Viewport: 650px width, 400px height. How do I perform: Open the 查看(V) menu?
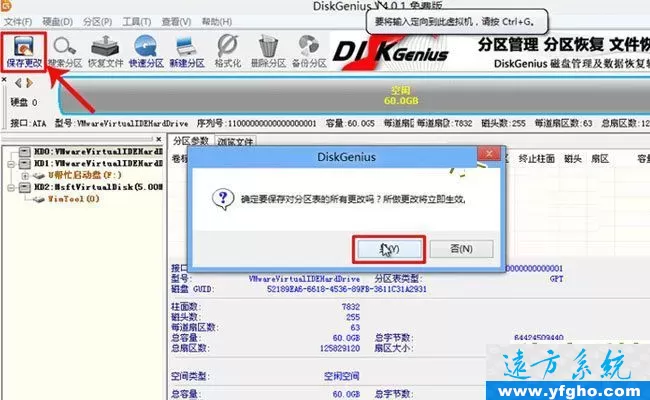tap(176, 22)
